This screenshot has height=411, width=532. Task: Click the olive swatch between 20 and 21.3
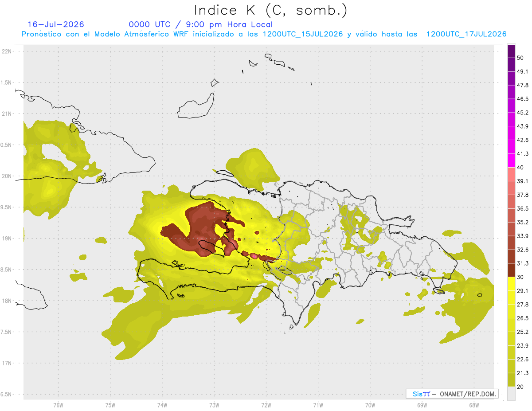[511, 380]
